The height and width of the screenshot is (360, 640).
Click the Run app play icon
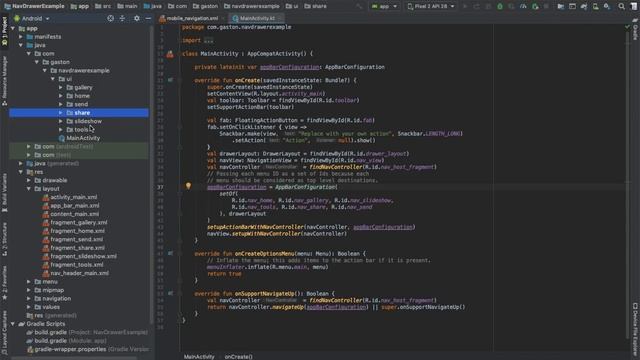point(464,6)
